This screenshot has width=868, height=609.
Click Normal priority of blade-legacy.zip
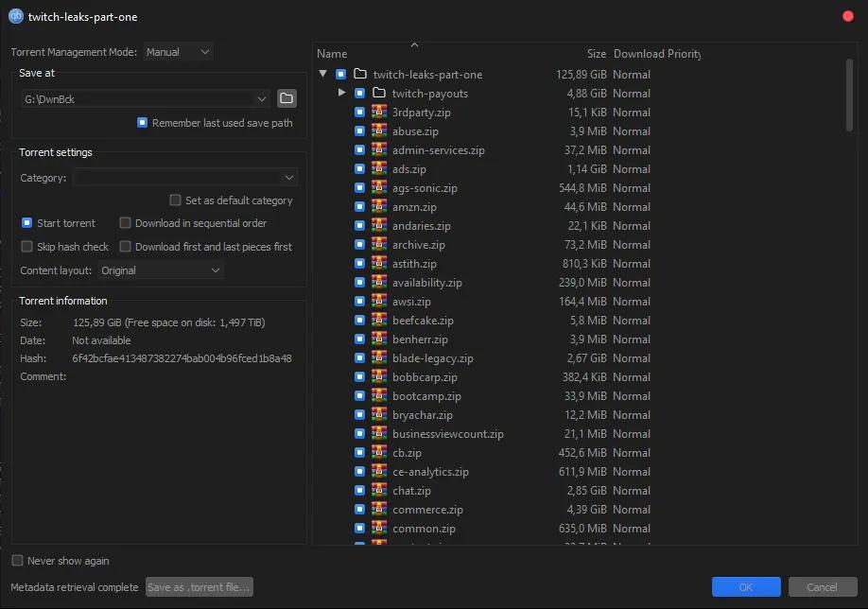coord(631,357)
